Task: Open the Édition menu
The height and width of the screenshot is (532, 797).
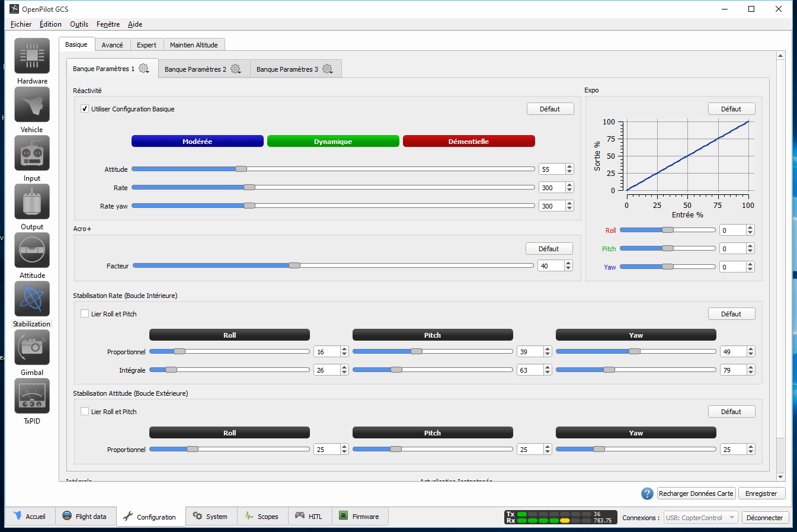Action: coord(50,24)
